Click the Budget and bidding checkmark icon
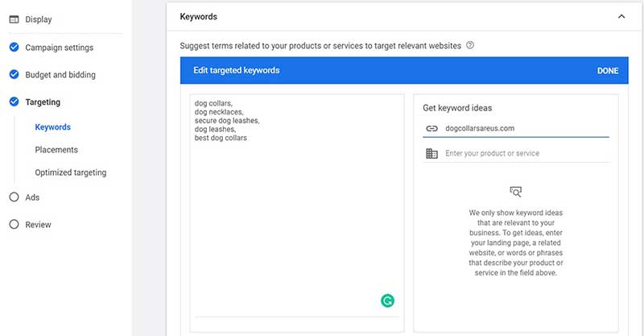 pyautogui.click(x=14, y=74)
